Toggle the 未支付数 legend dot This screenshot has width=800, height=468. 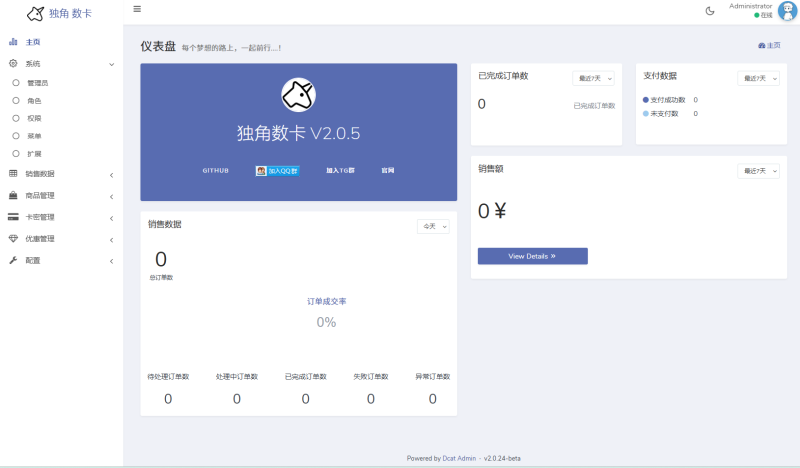(645, 114)
